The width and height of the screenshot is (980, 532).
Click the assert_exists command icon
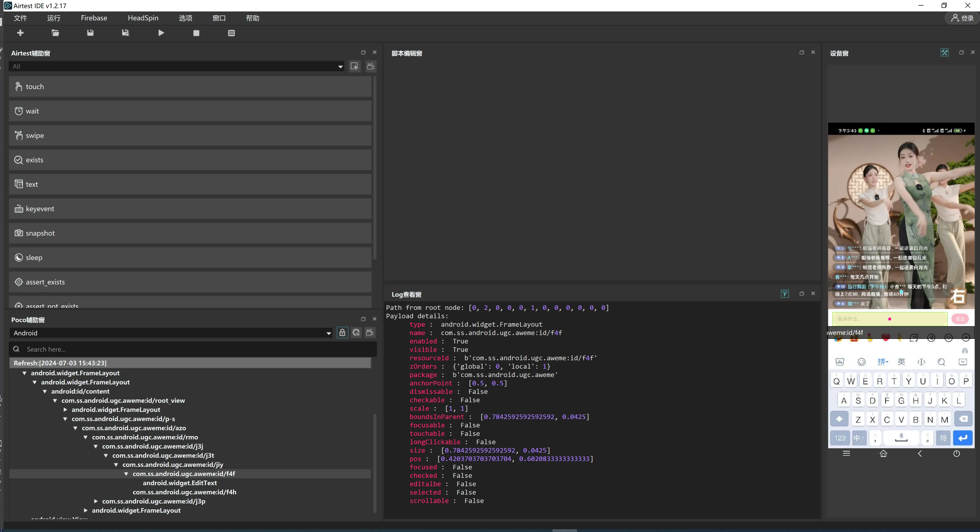coord(18,282)
